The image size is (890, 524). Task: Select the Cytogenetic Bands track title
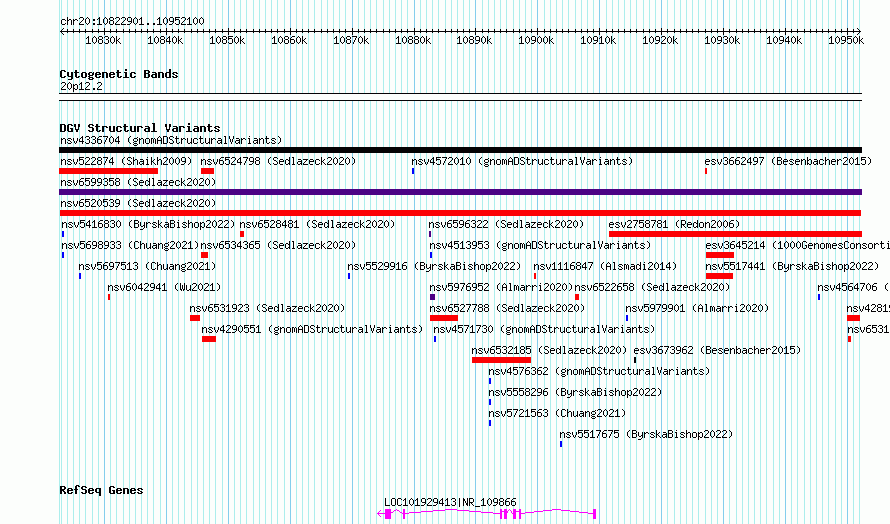119,74
